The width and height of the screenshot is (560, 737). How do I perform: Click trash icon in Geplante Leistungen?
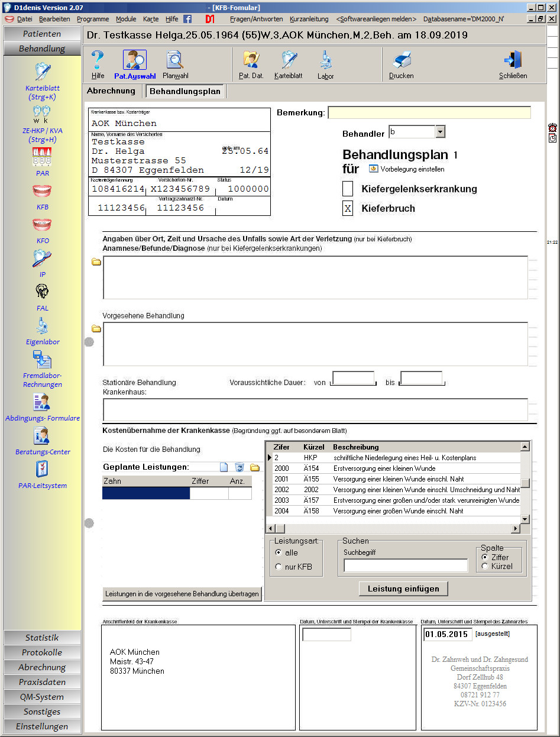239,467
